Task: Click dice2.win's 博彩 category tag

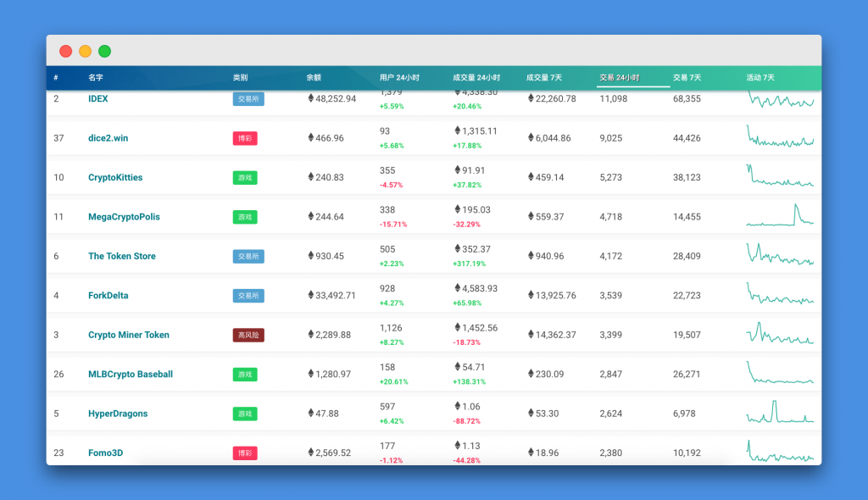Action: pos(245,138)
